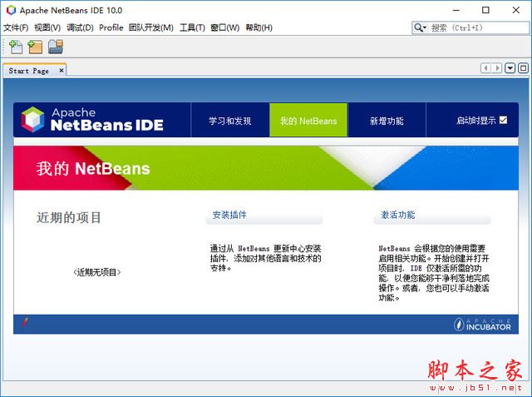Viewport: 532px width, 397px height.
Task: Open the 视图(V) menu
Action: pyautogui.click(x=47, y=27)
